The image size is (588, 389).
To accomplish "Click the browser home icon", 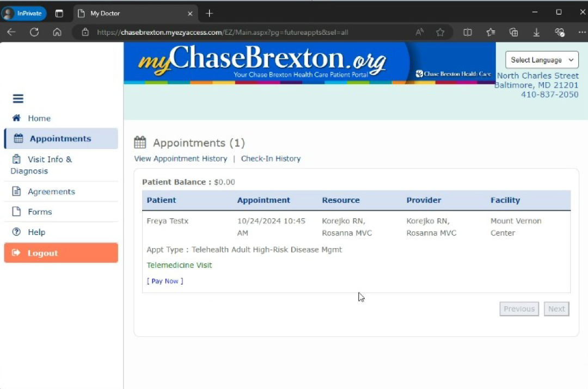I will pyautogui.click(x=57, y=32).
